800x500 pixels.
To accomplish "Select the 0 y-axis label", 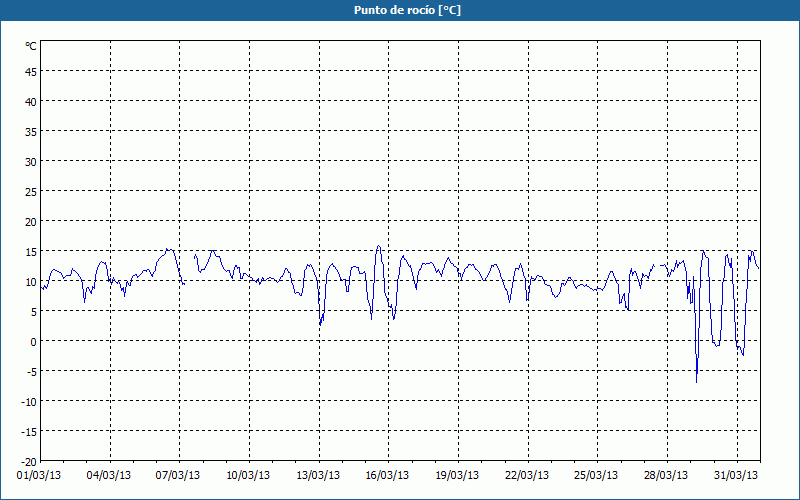I will point(34,342).
